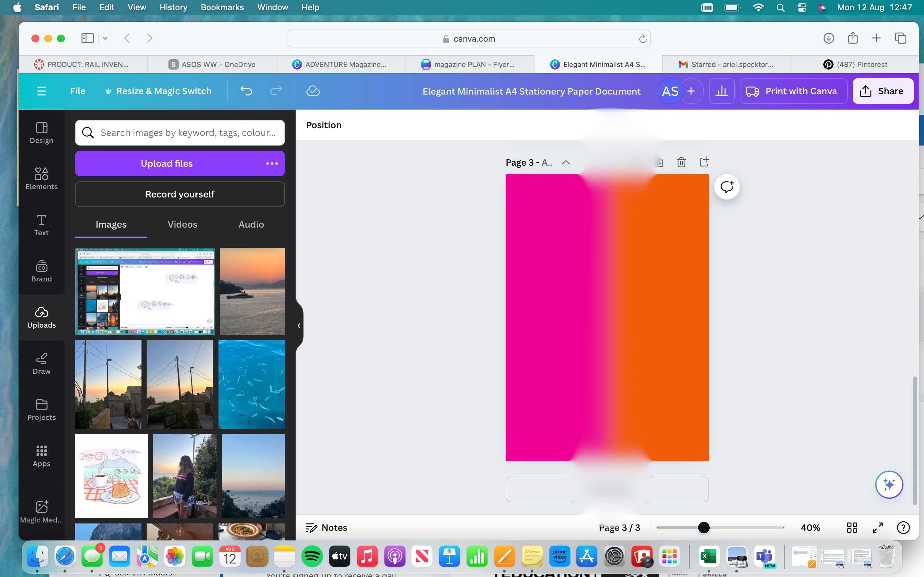924x577 pixels.
Task: Click the zoom slider handle
Action: (703, 527)
